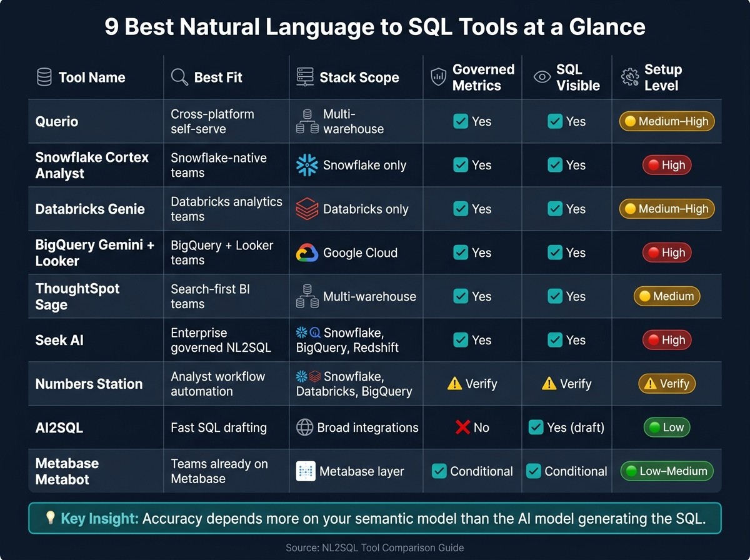The image size is (750, 560).
Task: Click BigQuery Gemini Governed Metrics checkbox
Action: [461, 252]
